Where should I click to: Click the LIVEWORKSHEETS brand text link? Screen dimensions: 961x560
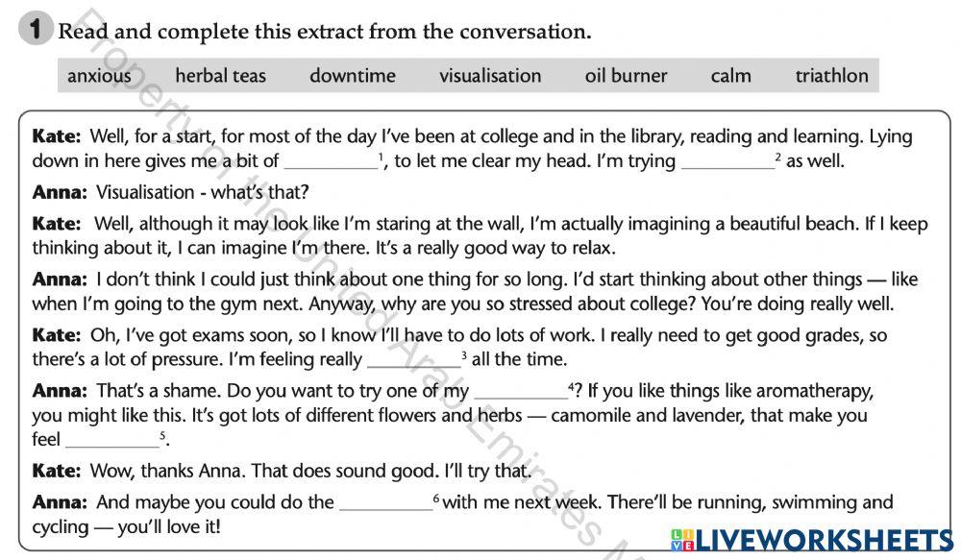(x=823, y=539)
